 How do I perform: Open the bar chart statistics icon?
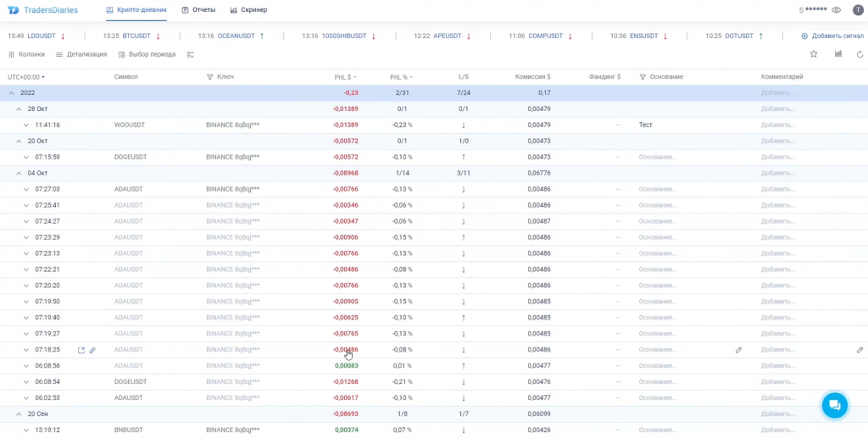click(837, 54)
